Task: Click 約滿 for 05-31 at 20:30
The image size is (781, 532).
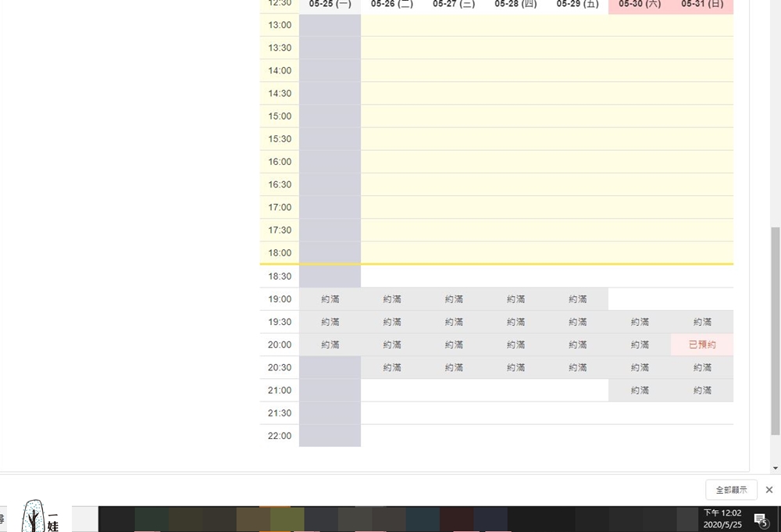Action: (702, 368)
